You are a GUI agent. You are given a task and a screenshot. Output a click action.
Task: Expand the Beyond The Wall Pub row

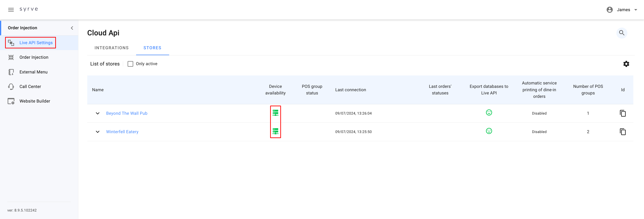(97, 113)
